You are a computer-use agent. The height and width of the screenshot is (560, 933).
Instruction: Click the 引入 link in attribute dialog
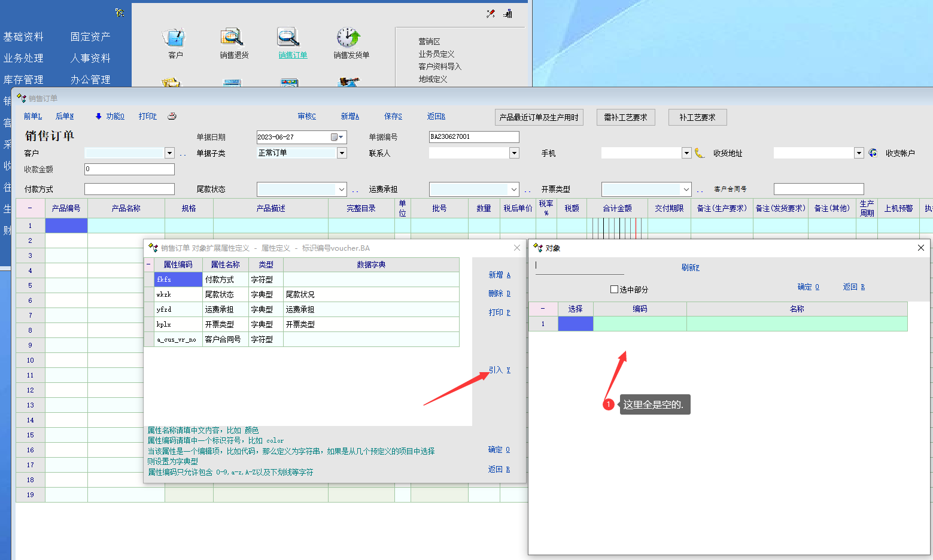[499, 370]
